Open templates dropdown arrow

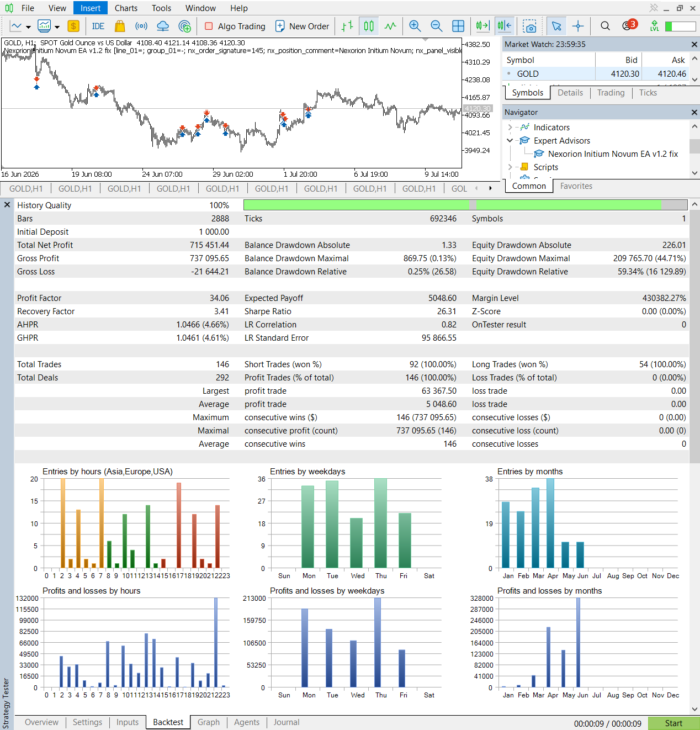pyautogui.click(x=57, y=27)
